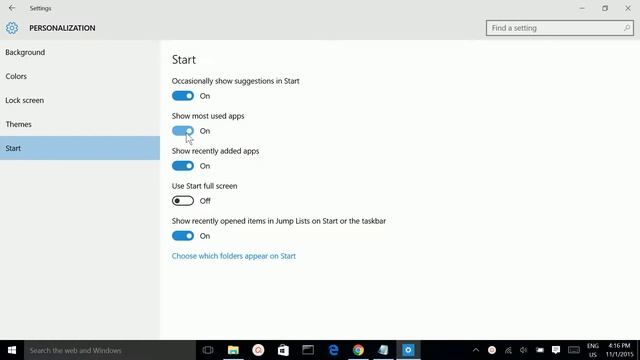Restore down the Settings window
Image resolution: width=640 pixels, height=360 pixels.
point(605,8)
